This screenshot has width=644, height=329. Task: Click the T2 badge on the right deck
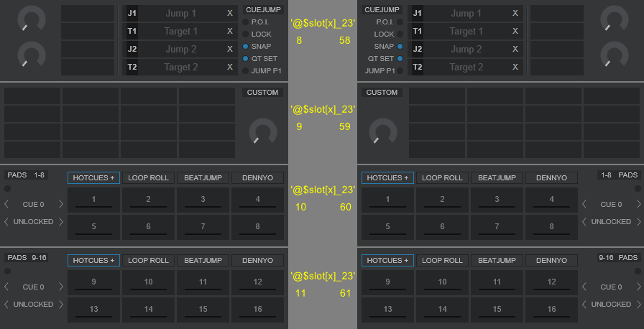pos(418,68)
